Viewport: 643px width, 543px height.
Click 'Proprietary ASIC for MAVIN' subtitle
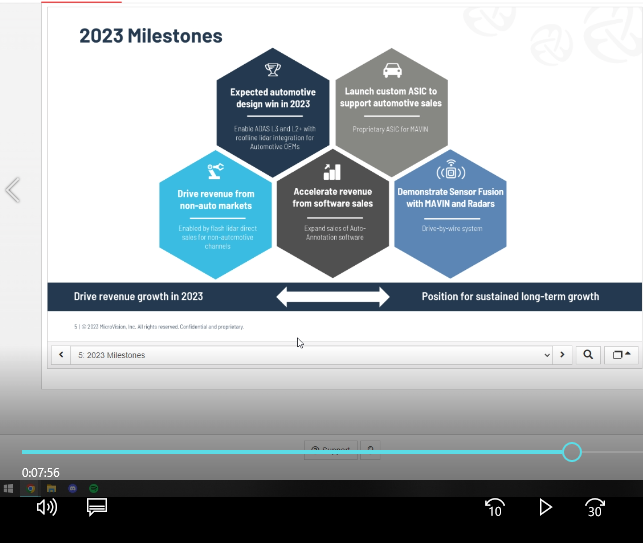tap(390, 129)
